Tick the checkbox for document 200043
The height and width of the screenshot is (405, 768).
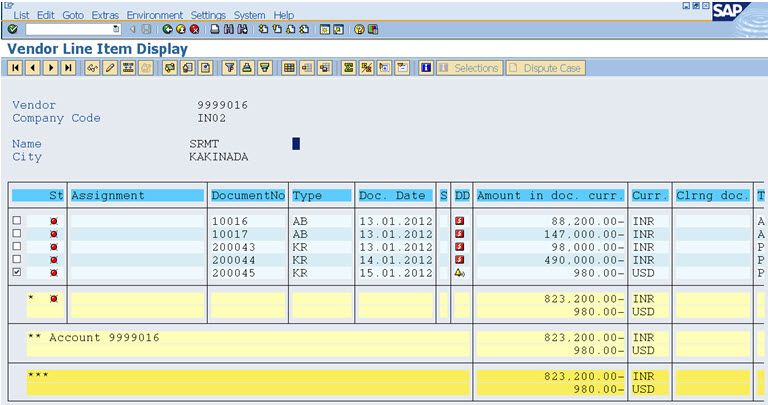point(17,246)
